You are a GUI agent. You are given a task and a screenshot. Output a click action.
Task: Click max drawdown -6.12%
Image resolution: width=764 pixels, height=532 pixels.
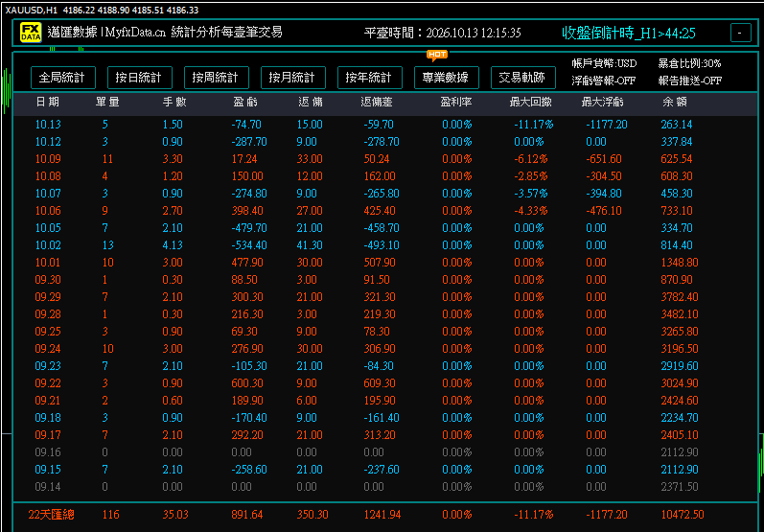tap(531, 159)
